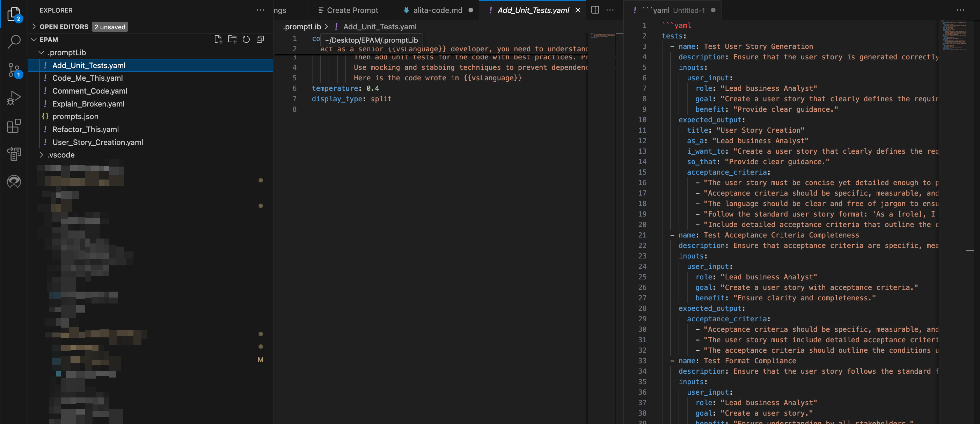Open the Alita icon in the activity bar

point(14,182)
